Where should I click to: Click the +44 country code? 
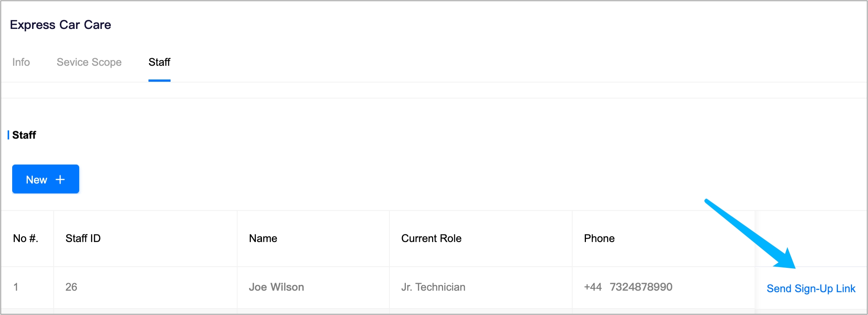[592, 287]
